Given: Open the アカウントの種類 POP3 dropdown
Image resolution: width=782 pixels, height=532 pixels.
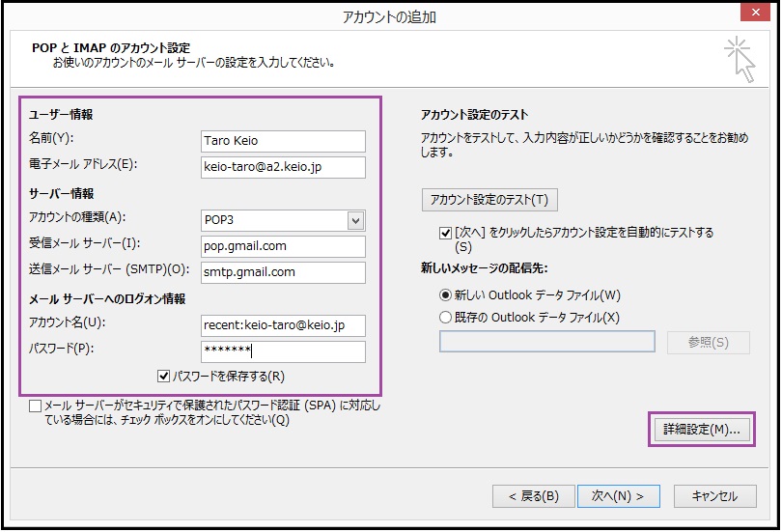Looking at the screenshot, I should pos(356,220).
